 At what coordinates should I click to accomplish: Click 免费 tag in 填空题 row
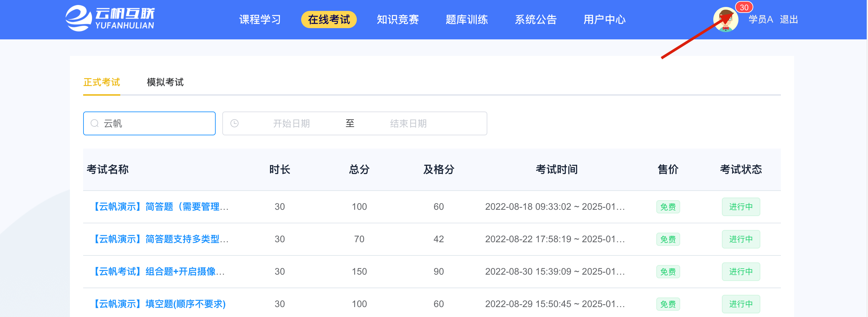pyautogui.click(x=668, y=304)
